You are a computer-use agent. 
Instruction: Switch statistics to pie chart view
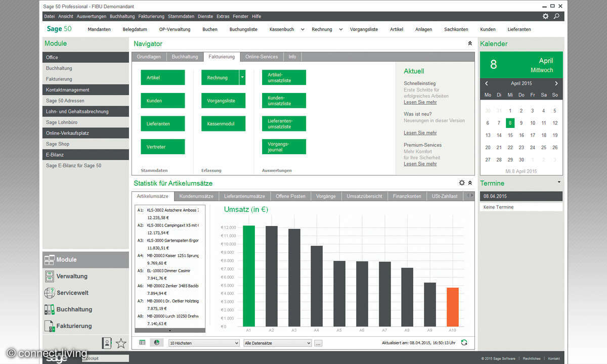157,343
